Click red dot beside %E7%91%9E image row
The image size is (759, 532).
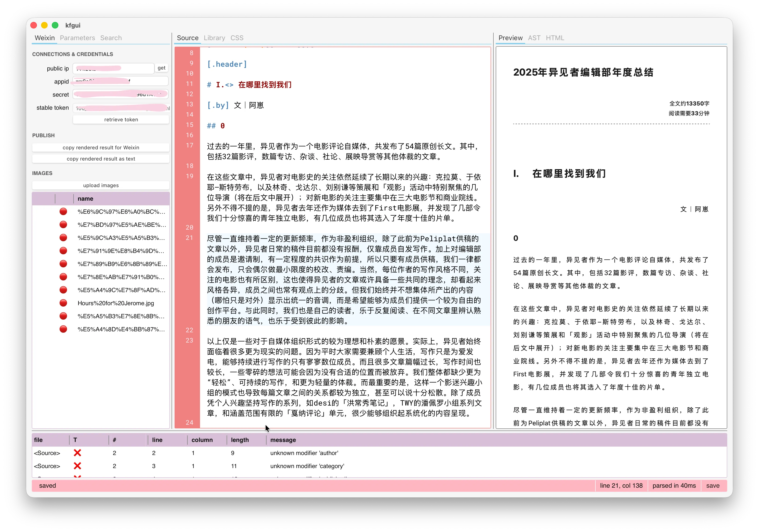click(x=63, y=251)
